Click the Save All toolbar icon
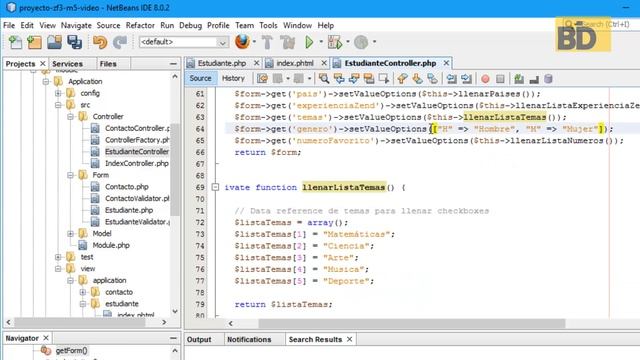Image resolution: width=640 pixels, height=360 pixels. [75, 42]
